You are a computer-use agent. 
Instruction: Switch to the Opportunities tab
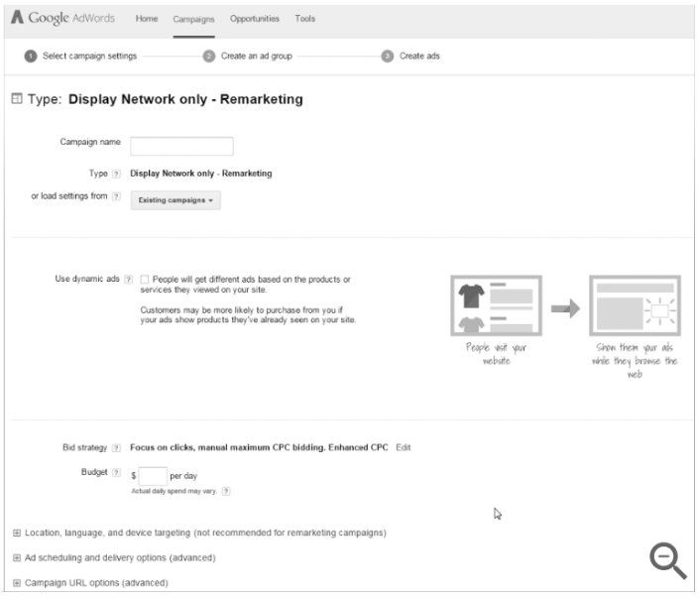pyautogui.click(x=254, y=19)
